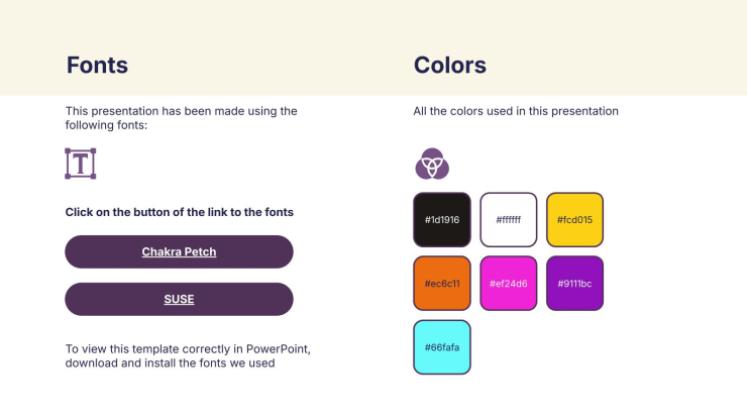Click the text box T icon
This screenshot has height=420, width=747.
[81, 164]
